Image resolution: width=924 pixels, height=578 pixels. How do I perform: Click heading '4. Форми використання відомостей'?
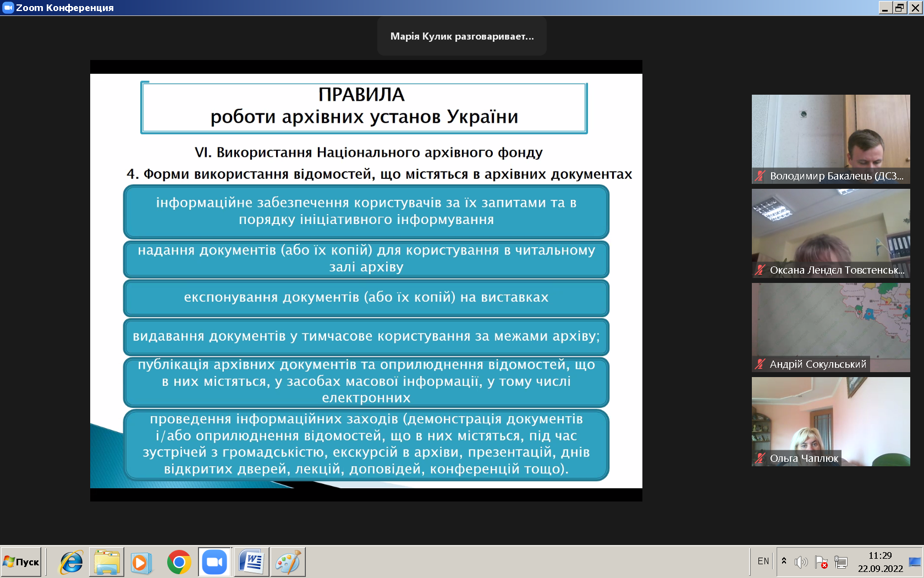379,175
